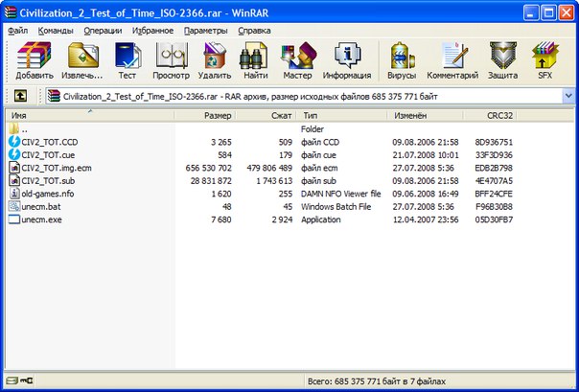
Task: Click the 'Folder' type label
Action: [x=313, y=129]
